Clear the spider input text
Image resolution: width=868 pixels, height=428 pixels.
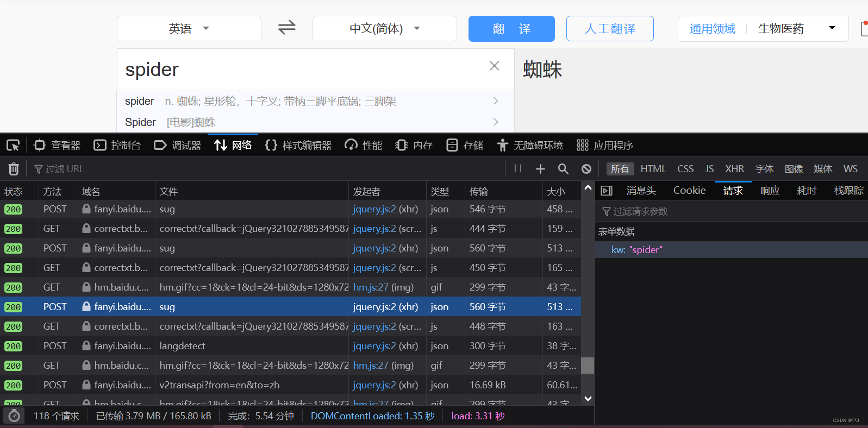point(494,66)
